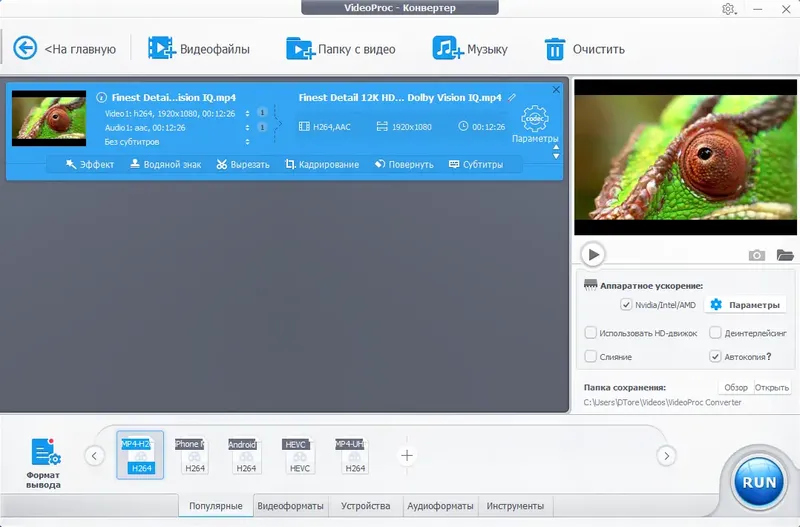Viewport: 800px width, 527px height.
Task: Switch to the Инструменты tab
Action: click(x=515, y=506)
